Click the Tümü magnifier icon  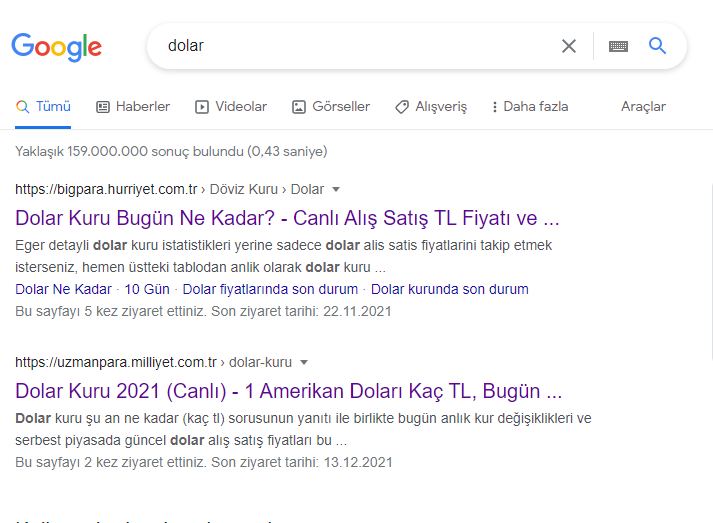pyautogui.click(x=23, y=106)
